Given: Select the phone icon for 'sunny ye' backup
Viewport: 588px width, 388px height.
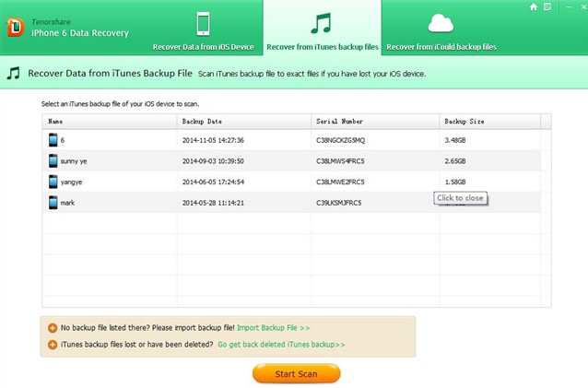Looking at the screenshot, I should click(53, 161).
